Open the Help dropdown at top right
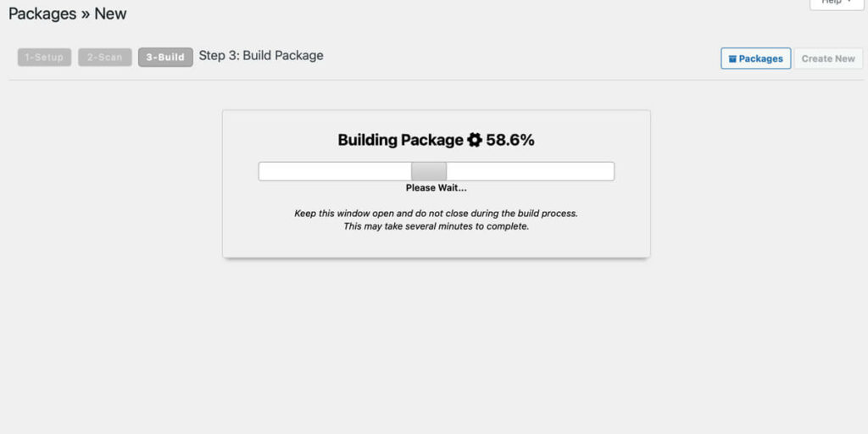The image size is (868, 434). tap(837, 3)
